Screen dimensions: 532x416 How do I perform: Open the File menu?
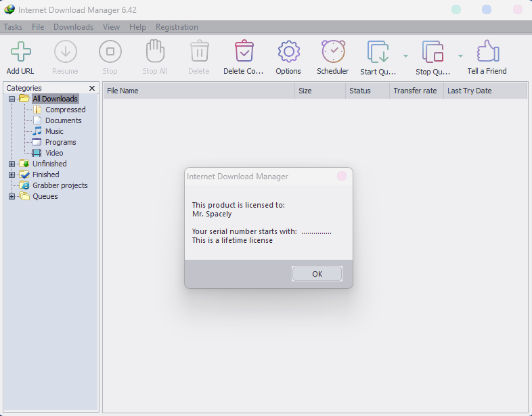tap(38, 27)
